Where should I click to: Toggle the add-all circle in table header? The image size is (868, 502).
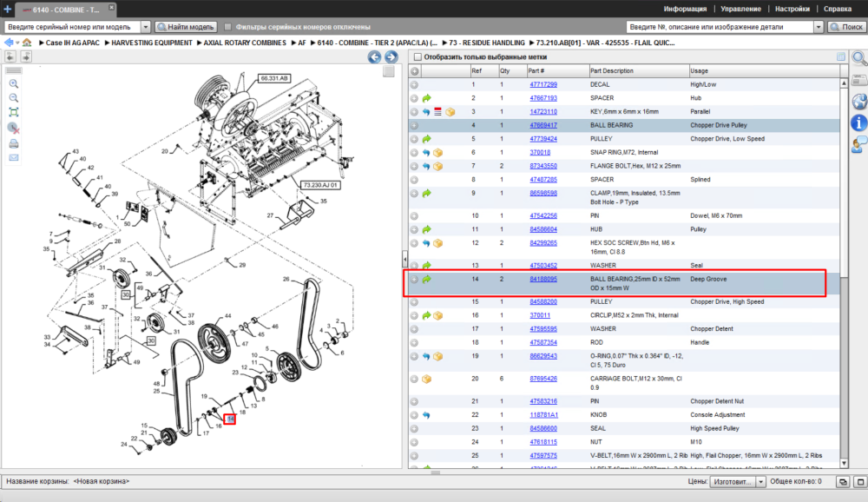point(415,71)
